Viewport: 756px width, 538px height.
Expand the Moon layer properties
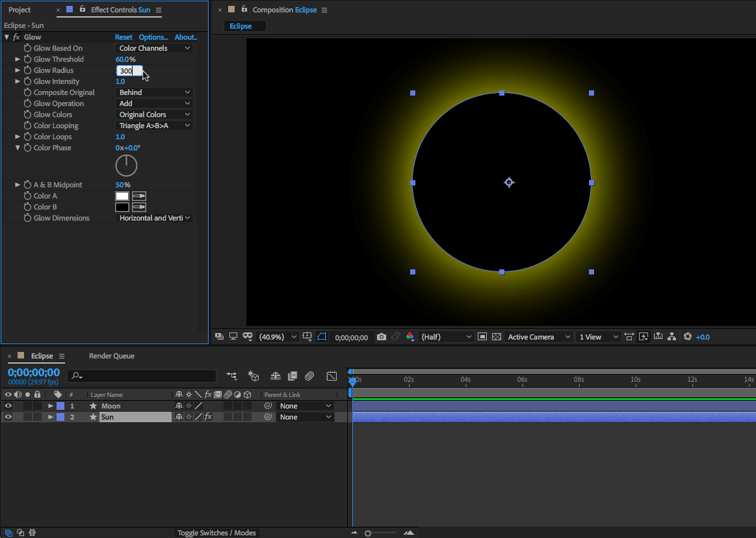coord(51,406)
